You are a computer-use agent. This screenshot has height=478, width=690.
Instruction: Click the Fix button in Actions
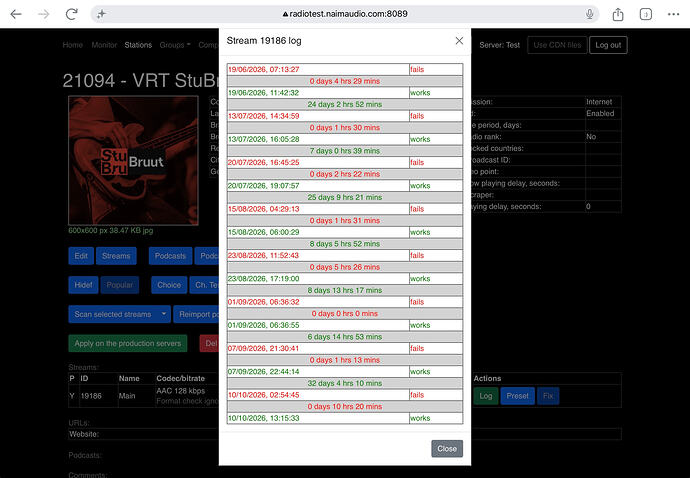tap(548, 396)
